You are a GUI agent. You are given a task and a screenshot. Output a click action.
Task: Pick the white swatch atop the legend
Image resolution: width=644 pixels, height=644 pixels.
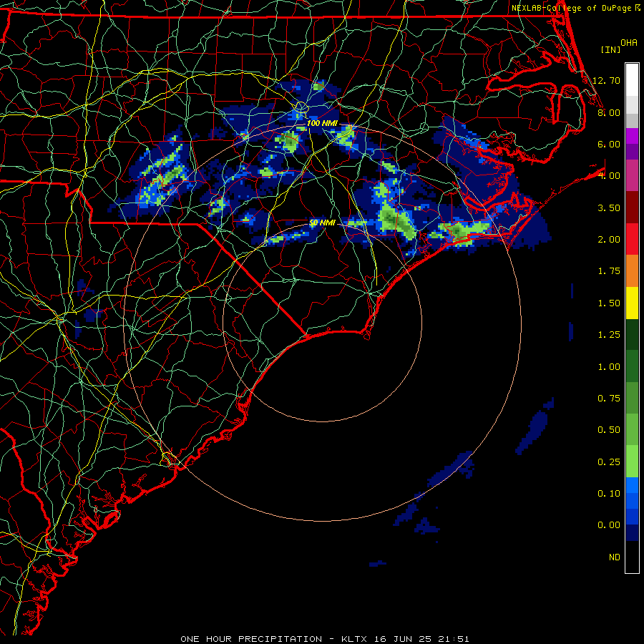coord(632,80)
